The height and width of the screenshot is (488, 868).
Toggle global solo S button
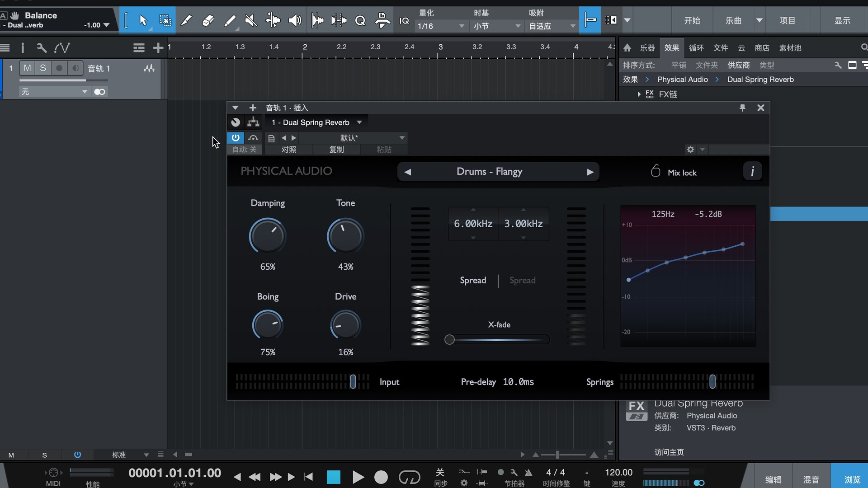click(x=44, y=455)
